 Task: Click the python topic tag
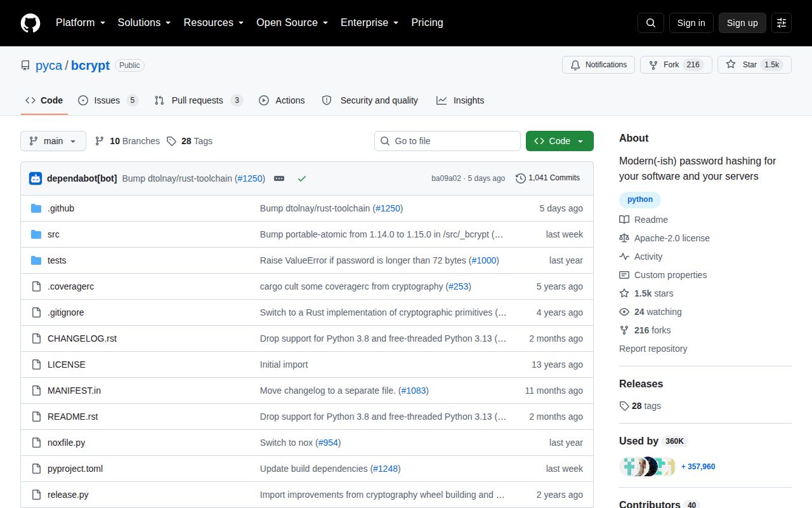pyautogui.click(x=640, y=199)
